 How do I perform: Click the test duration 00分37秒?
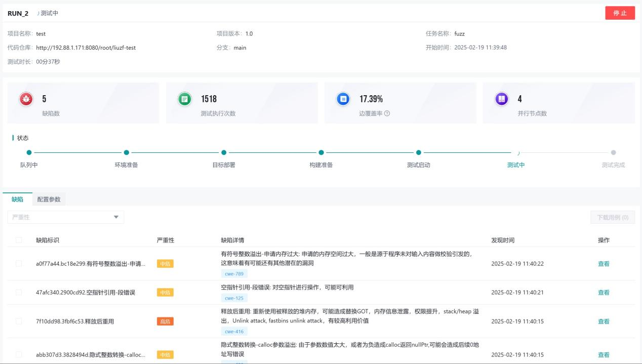48,62
